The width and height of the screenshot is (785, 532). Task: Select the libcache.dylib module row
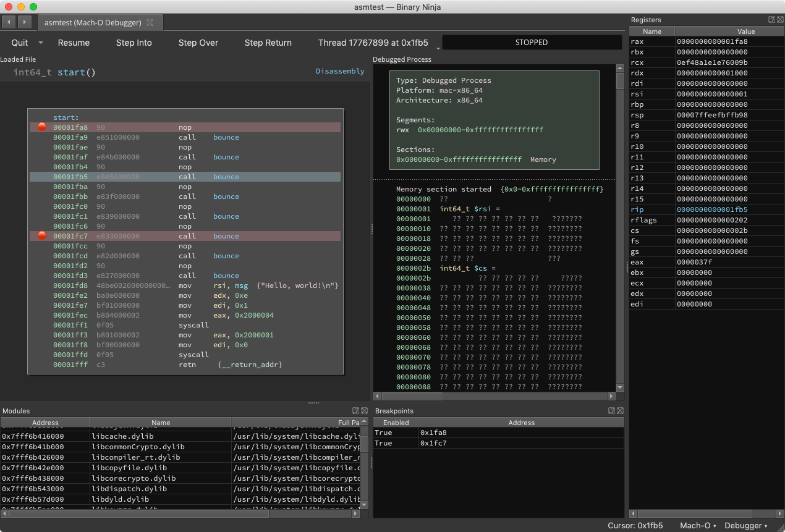point(180,436)
